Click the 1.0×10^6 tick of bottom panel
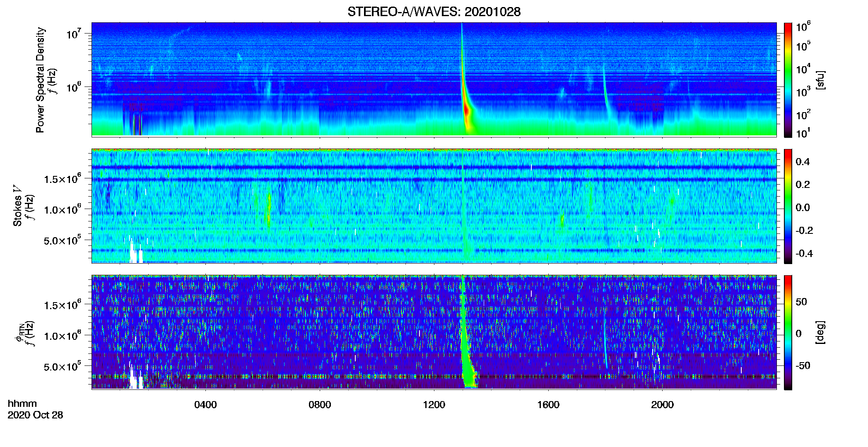 (63, 336)
